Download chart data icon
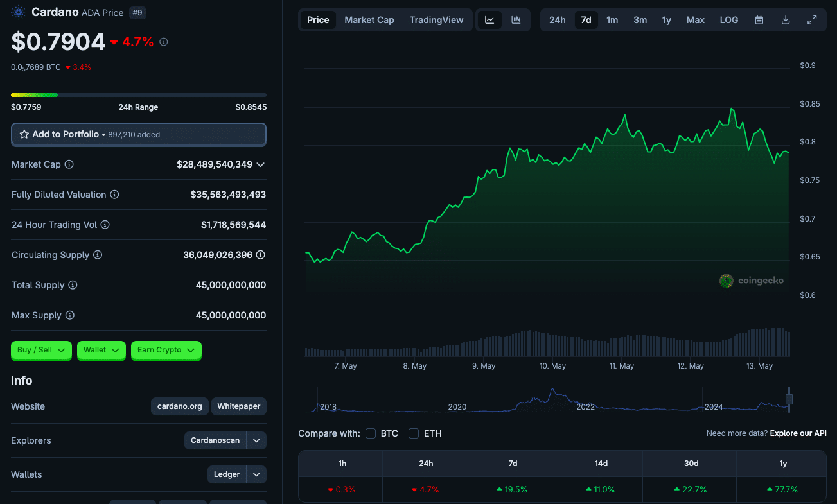Screen dimensions: 837x504 click(x=786, y=20)
